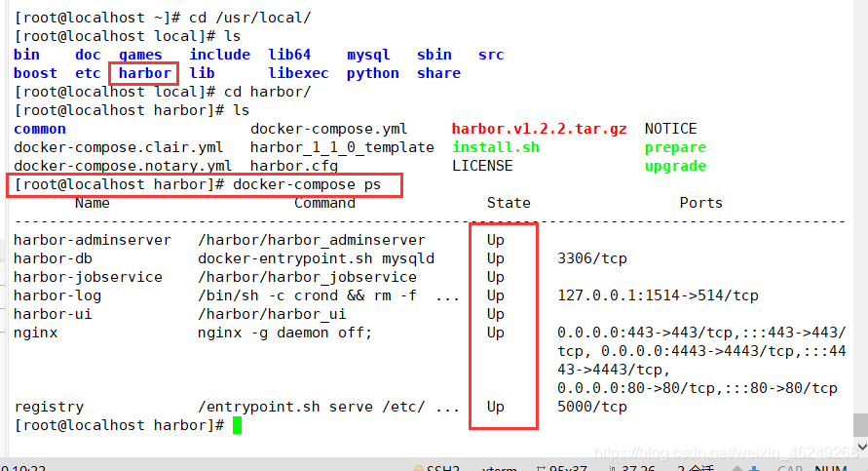Select the 'NOTICE' file name

[671, 129]
